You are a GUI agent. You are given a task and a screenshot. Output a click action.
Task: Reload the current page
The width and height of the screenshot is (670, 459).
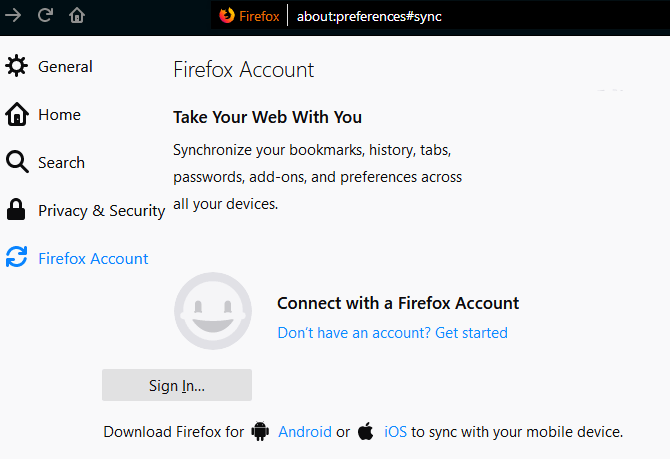(46, 16)
